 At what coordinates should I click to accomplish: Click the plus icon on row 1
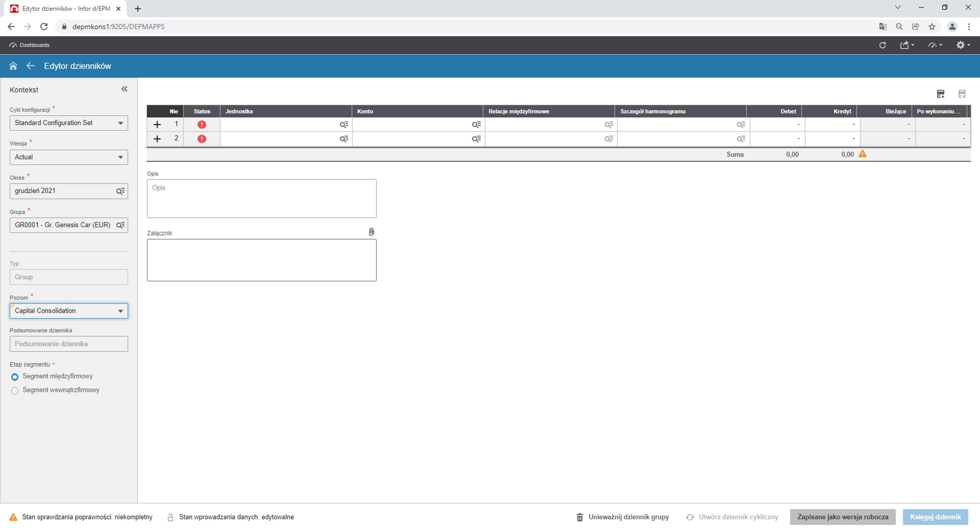click(157, 124)
